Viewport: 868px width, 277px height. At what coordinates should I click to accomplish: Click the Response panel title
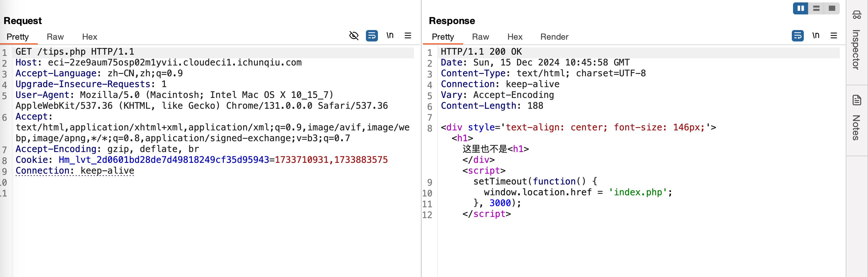pyautogui.click(x=452, y=21)
